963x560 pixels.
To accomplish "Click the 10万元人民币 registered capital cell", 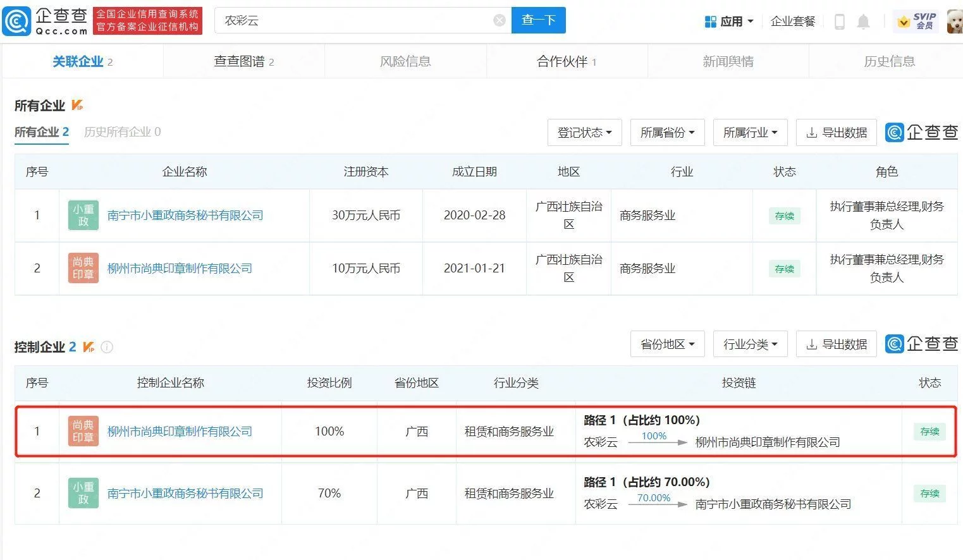I will [x=366, y=269].
